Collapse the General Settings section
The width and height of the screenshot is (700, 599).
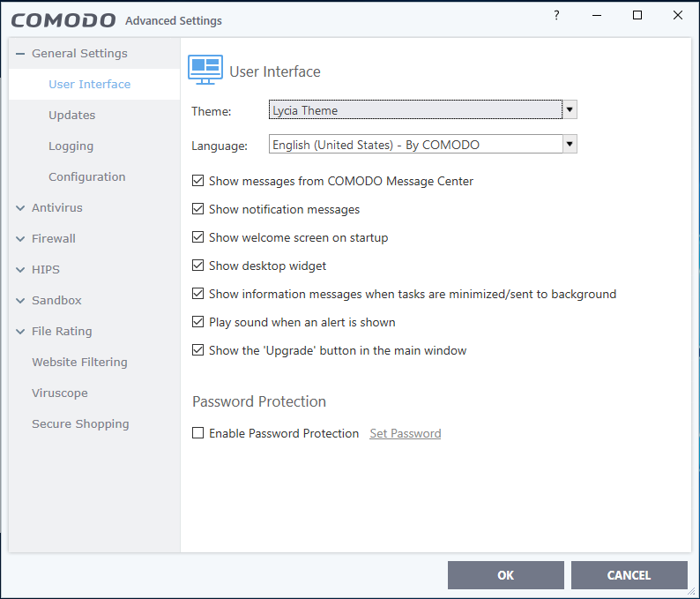20,54
